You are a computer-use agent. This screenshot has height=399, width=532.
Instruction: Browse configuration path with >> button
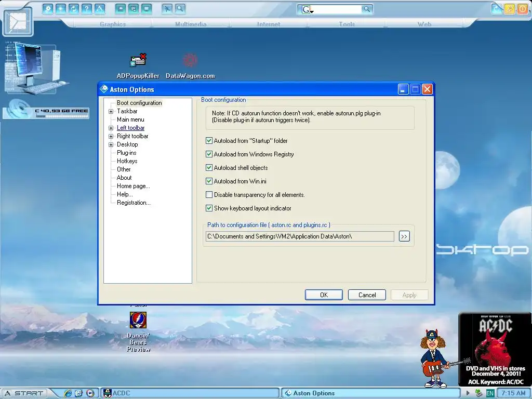coord(404,236)
